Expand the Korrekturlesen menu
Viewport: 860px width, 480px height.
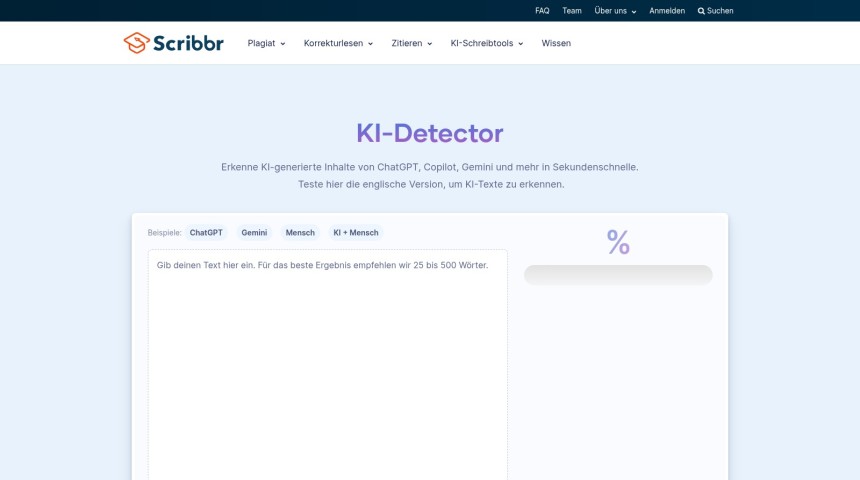(x=338, y=43)
